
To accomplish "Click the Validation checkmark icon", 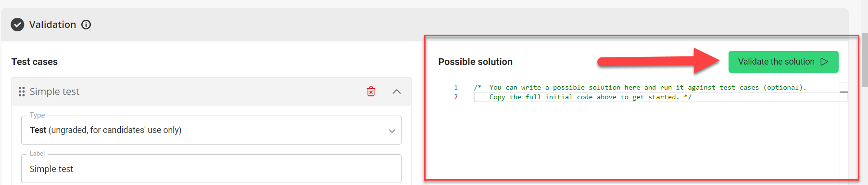I will coord(17,25).
